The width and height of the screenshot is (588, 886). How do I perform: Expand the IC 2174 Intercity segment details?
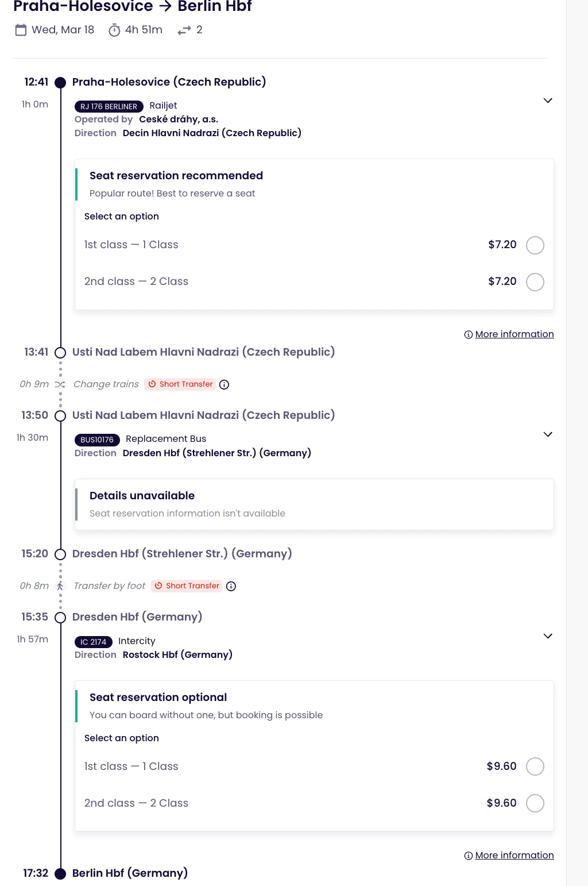click(x=548, y=636)
